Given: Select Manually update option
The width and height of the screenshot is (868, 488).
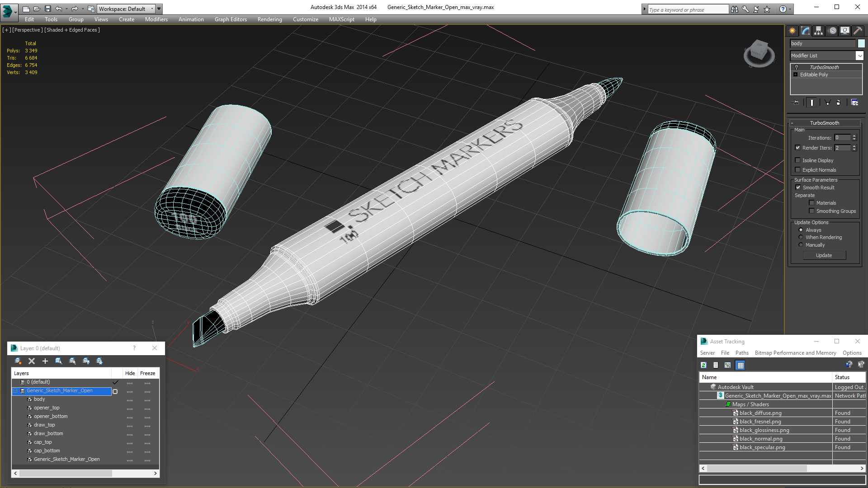Looking at the screenshot, I should click(801, 245).
